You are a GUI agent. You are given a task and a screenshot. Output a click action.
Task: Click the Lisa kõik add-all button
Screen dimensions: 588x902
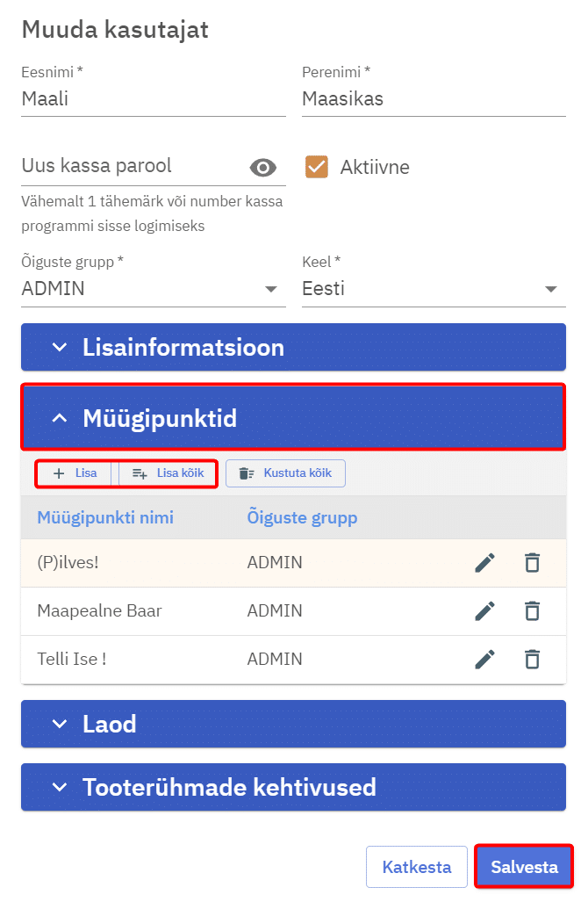click(168, 473)
